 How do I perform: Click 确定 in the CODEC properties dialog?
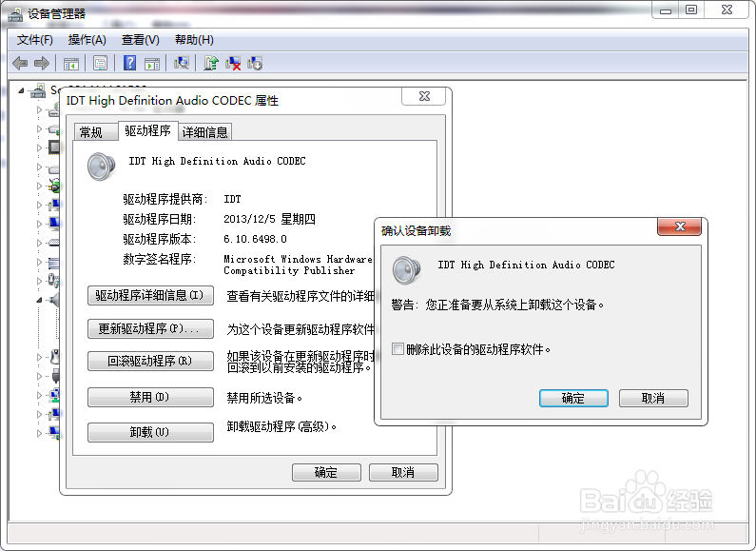326,472
